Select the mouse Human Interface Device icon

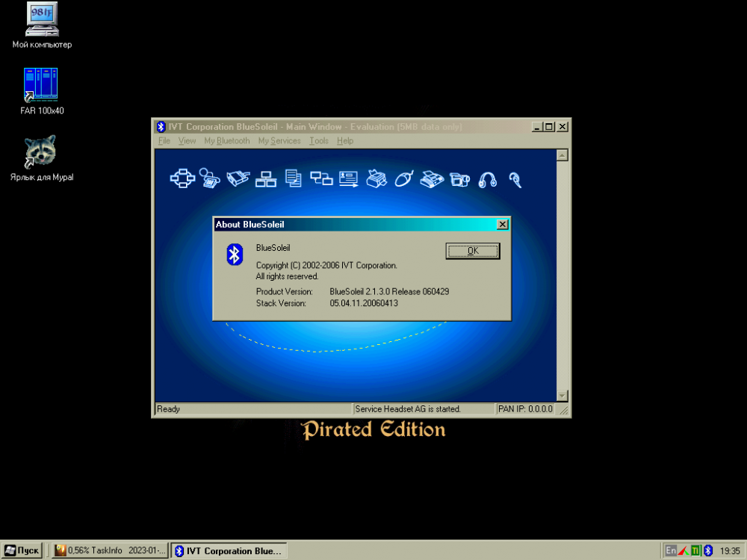coord(404,178)
